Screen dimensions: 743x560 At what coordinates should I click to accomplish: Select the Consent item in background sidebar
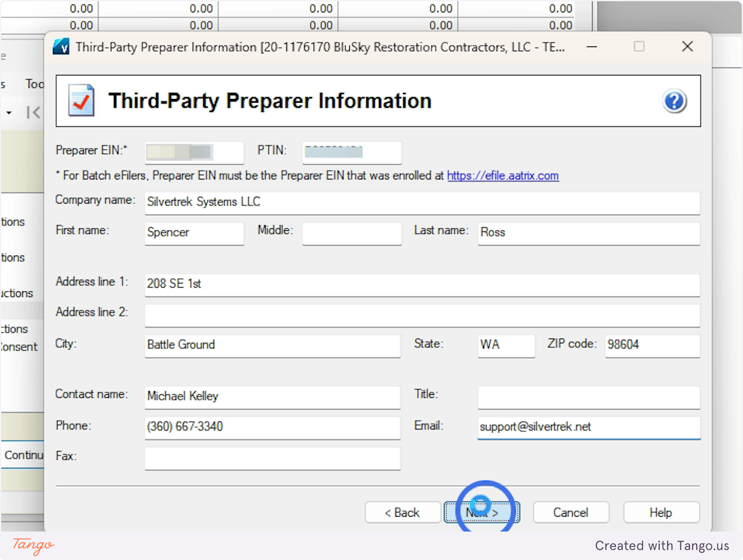click(19, 347)
